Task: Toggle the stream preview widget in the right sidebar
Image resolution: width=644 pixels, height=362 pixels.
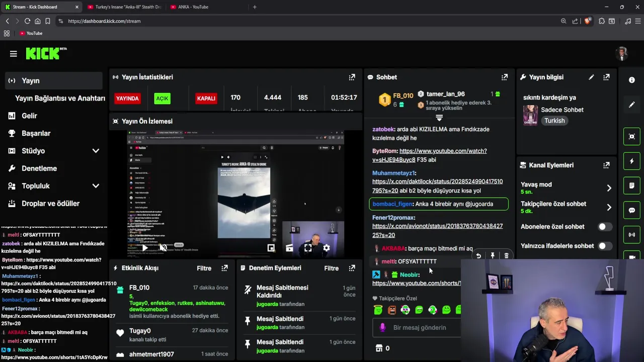Action: click(632, 136)
